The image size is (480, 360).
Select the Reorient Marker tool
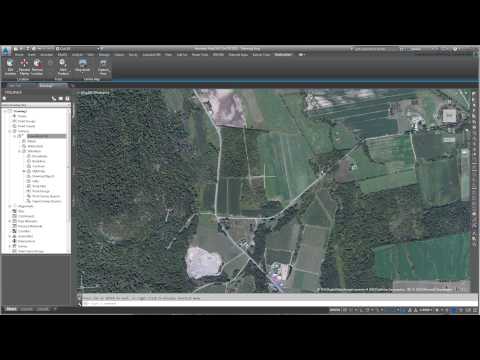pyautogui.click(x=24, y=67)
